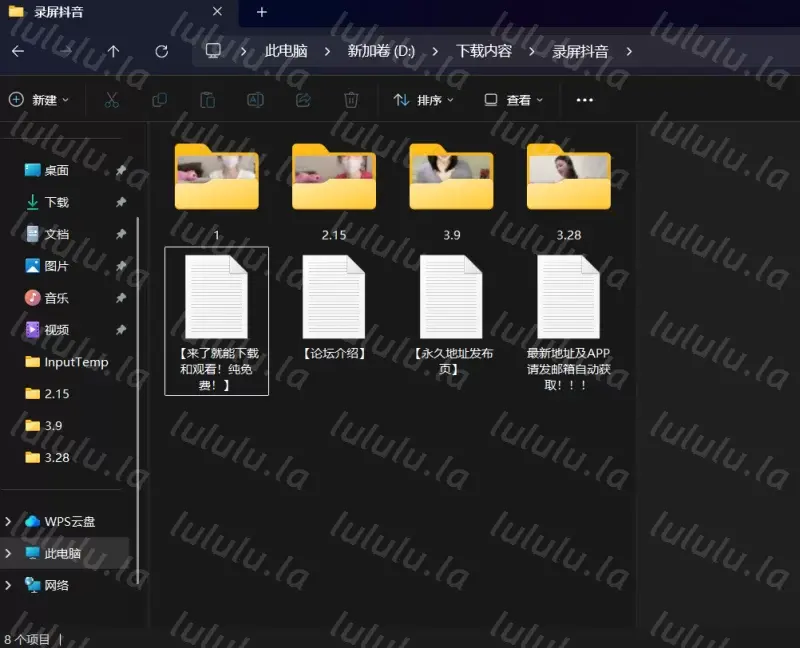The image size is (800, 648).
Task: Select the 【论坛介绍】 file
Action: (x=334, y=308)
